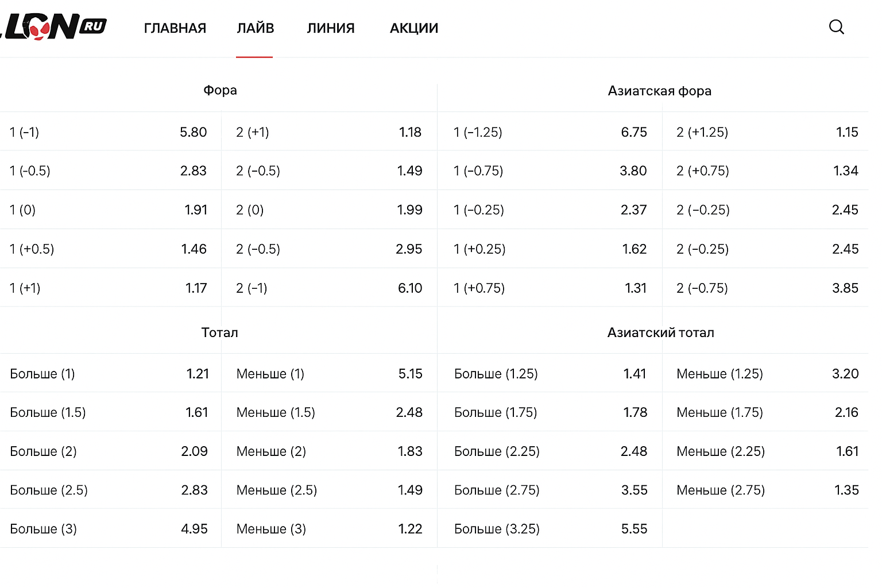Click the site logo
882x588 pixels.
click(x=55, y=27)
